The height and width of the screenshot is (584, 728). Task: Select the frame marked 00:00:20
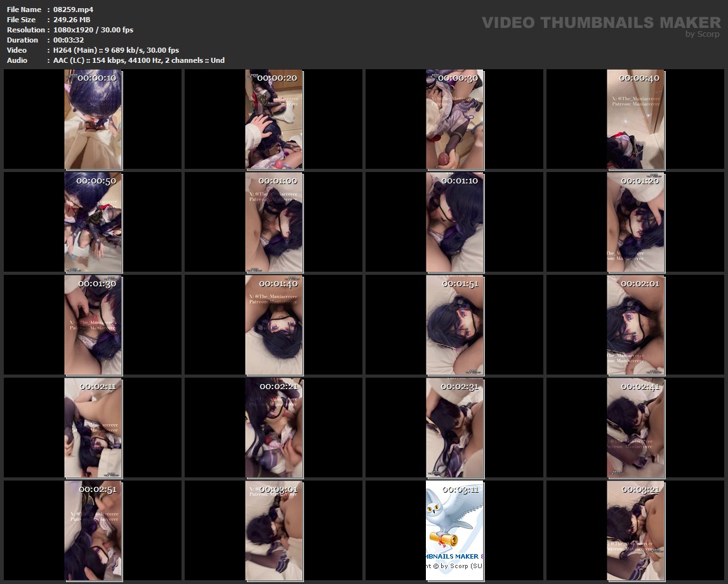[274, 120]
